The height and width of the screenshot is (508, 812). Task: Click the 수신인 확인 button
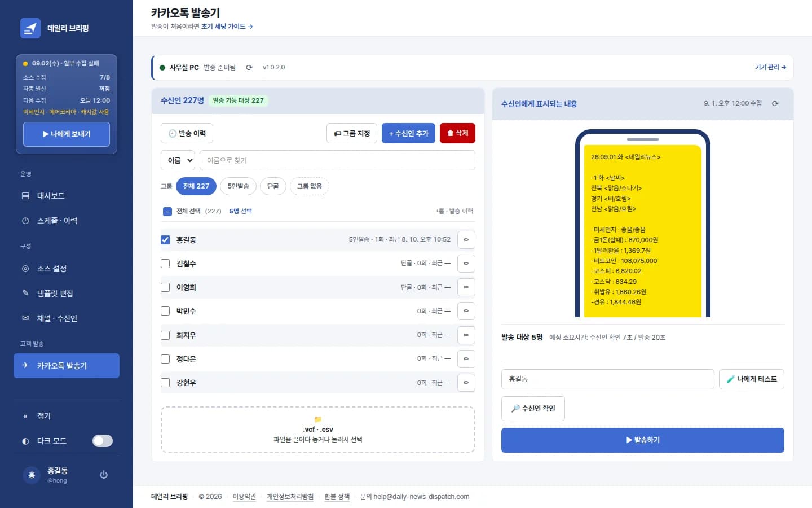[x=533, y=409]
